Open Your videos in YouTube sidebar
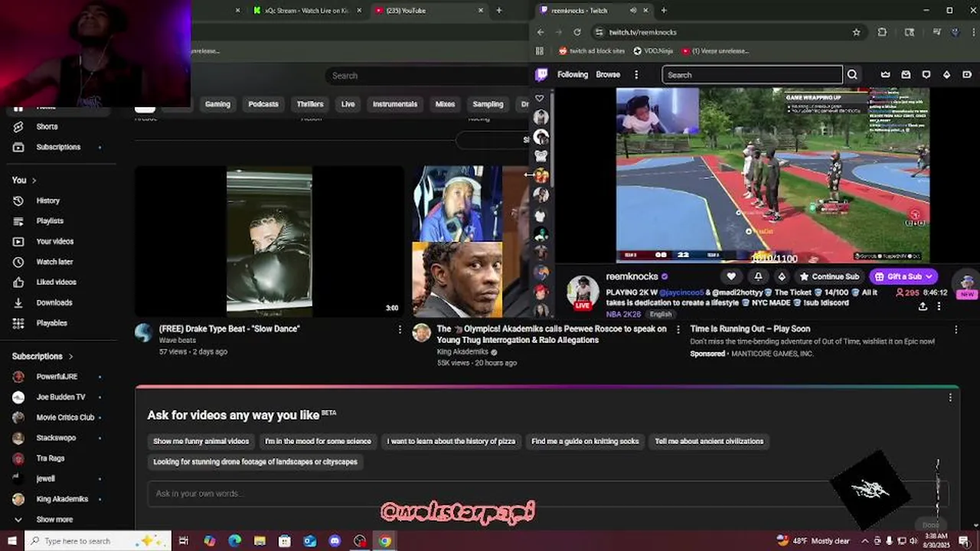 click(54, 241)
